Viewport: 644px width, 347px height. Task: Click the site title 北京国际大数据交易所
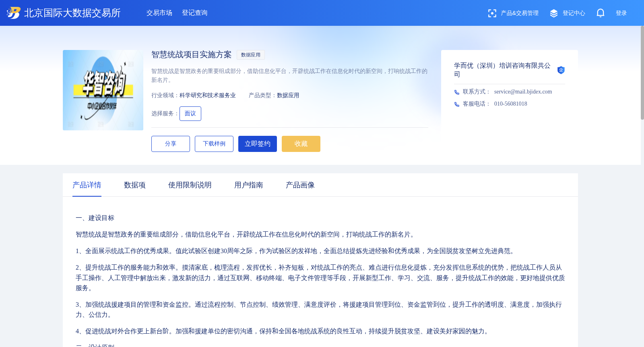(72, 13)
